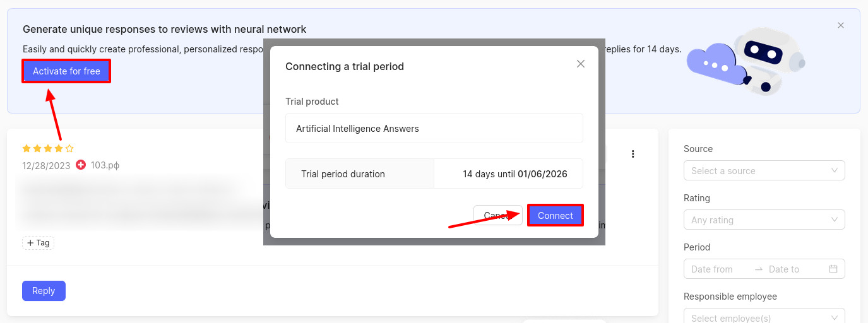This screenshot has width=868, height=323.
Task: Open the Any rating dropdown
Action: [764, 220]
